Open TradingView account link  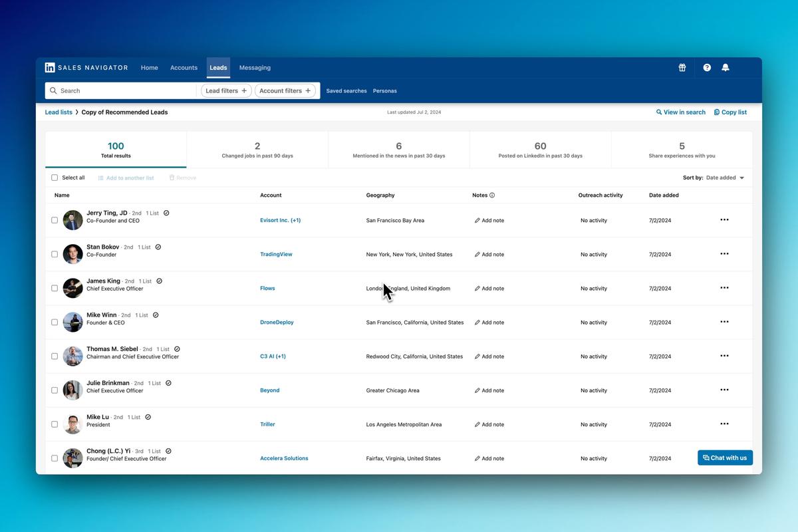point(276,254)
